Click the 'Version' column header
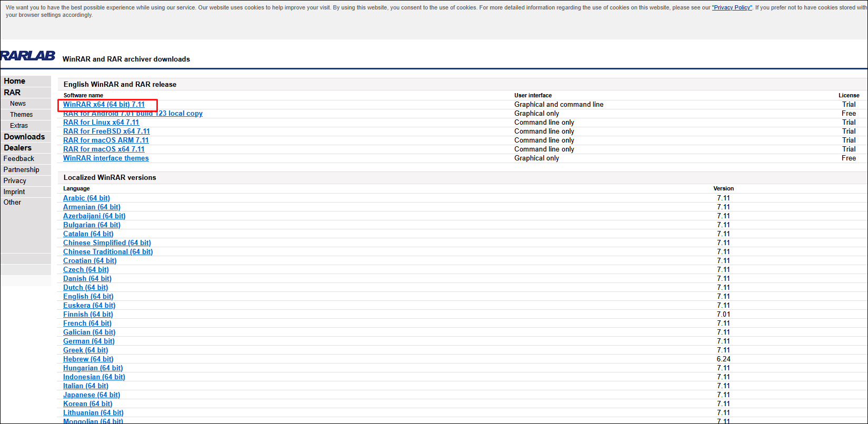This screenshot has width=868, height=424. coord(723,189)
